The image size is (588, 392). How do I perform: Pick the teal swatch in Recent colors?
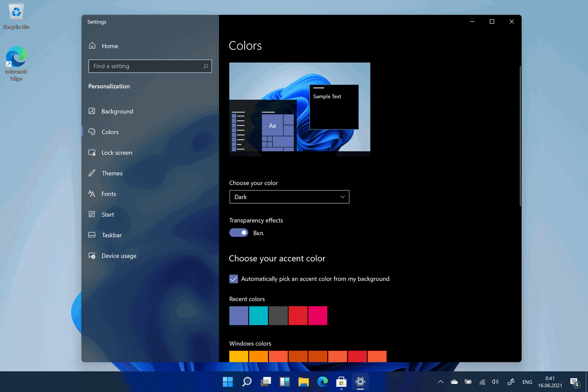[258, 316]
